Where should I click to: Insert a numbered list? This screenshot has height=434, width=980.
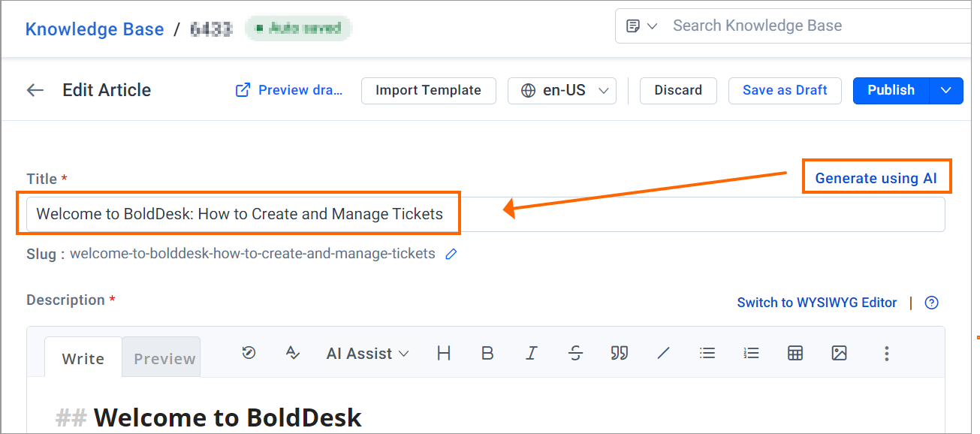coord(751,353)
